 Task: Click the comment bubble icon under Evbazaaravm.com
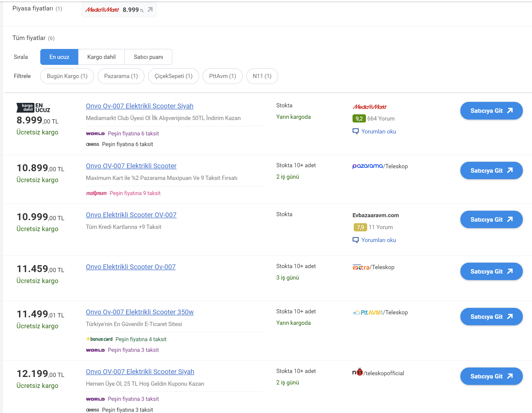(x=355, y=240)
